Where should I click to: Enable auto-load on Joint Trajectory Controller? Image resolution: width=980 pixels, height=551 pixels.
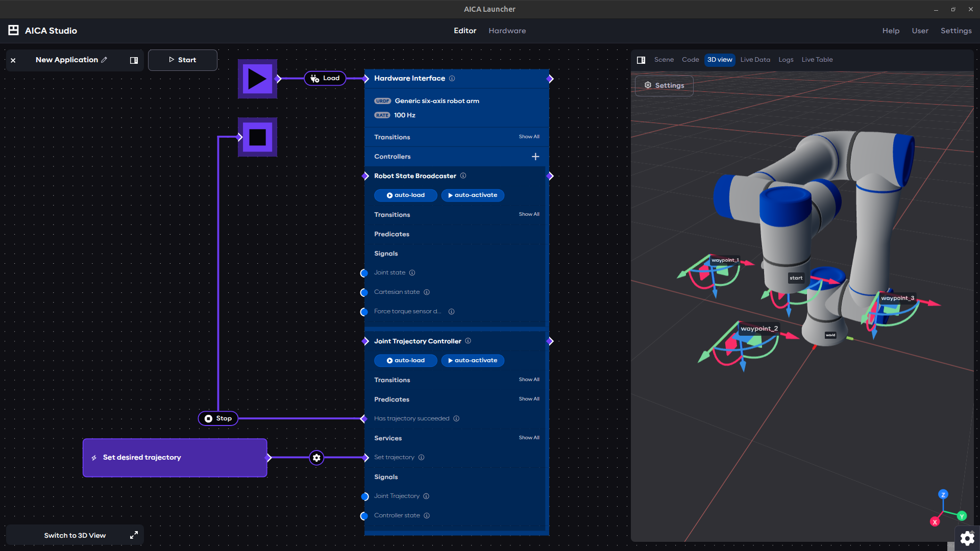pos(405,360)
